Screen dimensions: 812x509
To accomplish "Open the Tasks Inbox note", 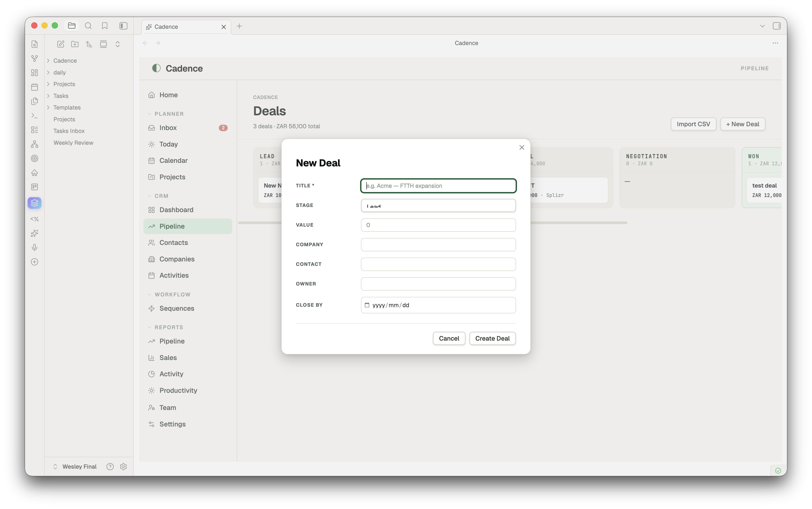I will (x=69, y=131).
